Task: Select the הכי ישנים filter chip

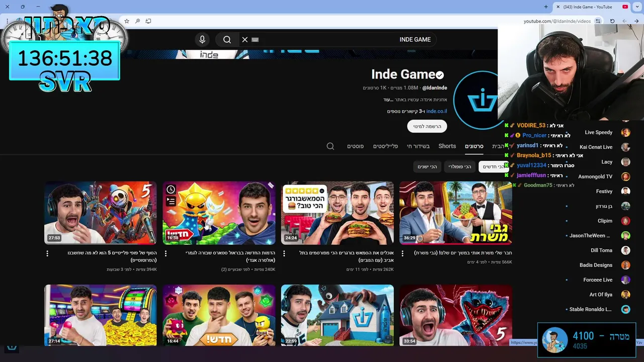Action: [427, 166]
